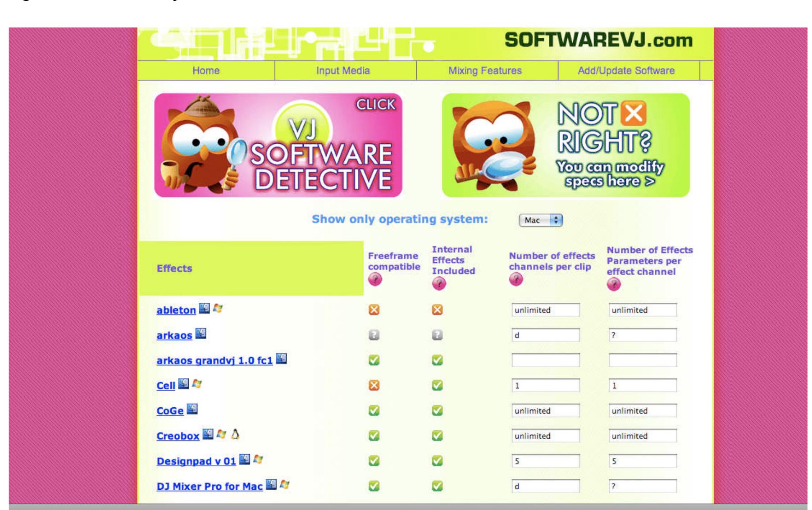The height and width of the screenshot is (510, 812).
Task: Click the VJ Software Detective banner
Action: pyautogui.click(x=278, y=145)
